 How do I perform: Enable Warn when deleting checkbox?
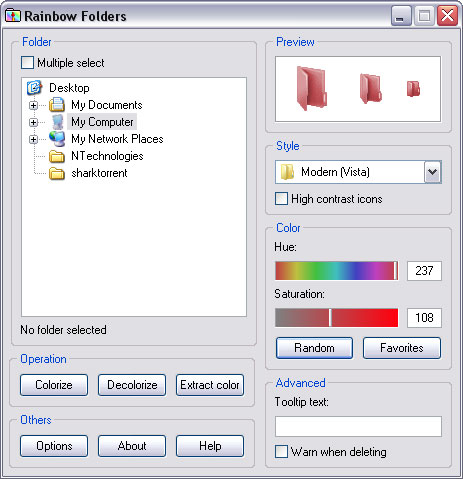click(x=281, y=452)
